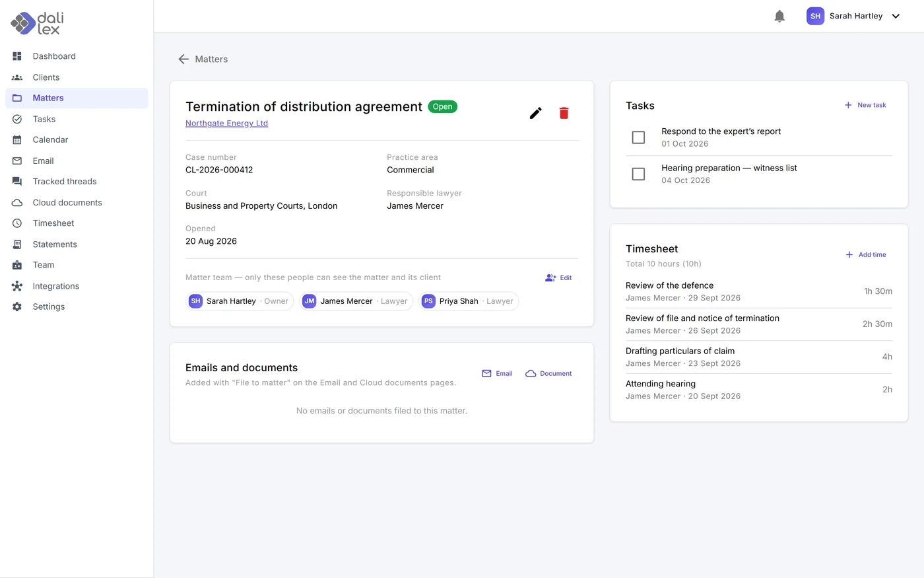Click New task button
The width and height of the screenshot is (924, 578).
865,105
